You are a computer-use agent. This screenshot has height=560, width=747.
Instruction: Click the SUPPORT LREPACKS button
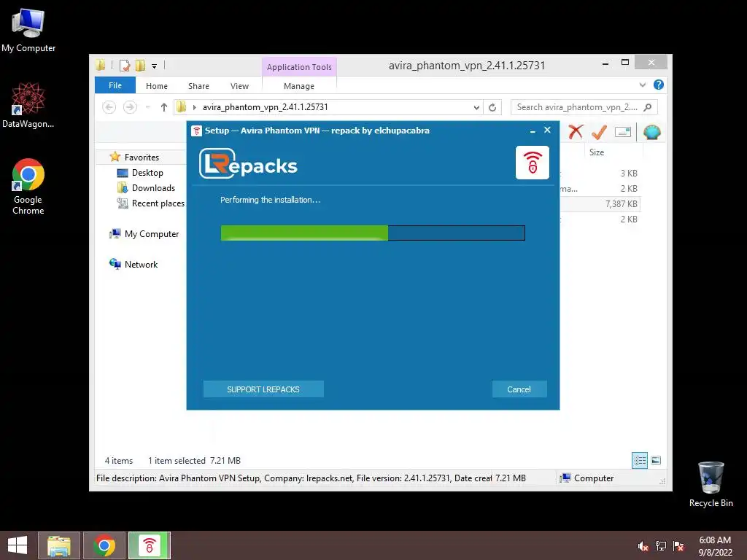tap(263, 389)
